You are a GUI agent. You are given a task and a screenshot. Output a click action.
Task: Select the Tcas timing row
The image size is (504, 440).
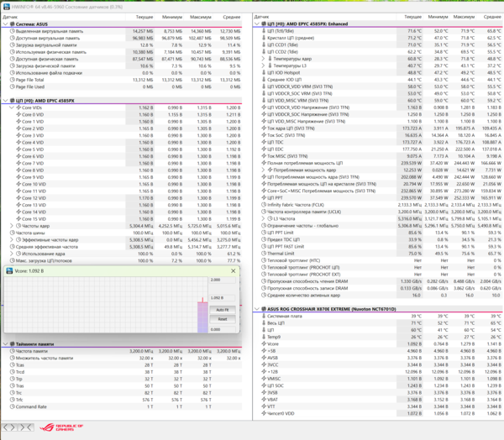[x=122, y=364]
